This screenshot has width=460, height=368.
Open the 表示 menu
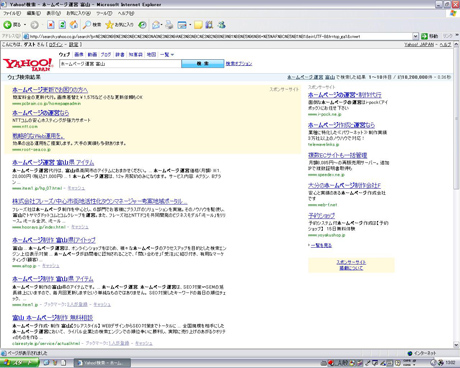[x=53, y=13]
